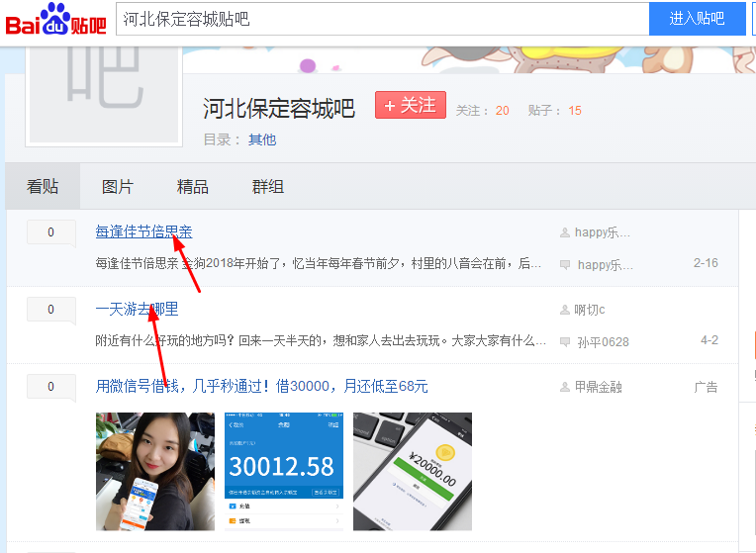Open the 精品 tab

pyautogui.click(x=192, y=186)
